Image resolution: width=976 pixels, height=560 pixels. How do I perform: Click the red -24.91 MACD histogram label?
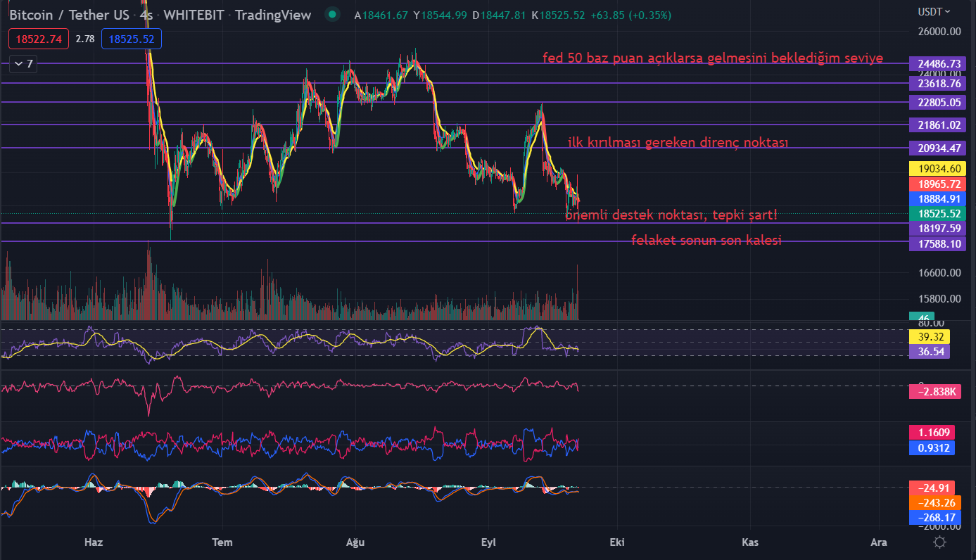tap(932, 487)
